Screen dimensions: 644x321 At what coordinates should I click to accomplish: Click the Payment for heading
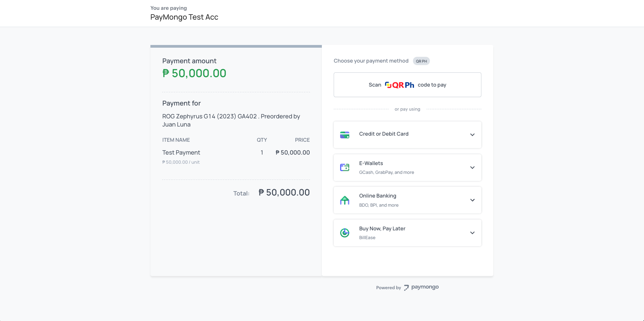tap(181, 103)
